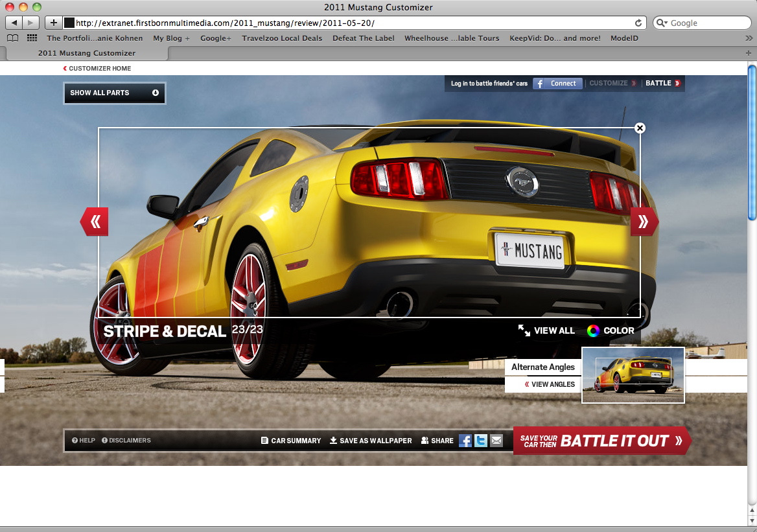The width and height of the screenshot is (757, 532).
Task: Select the alternate angle car thumbnail
Action: 633,375
